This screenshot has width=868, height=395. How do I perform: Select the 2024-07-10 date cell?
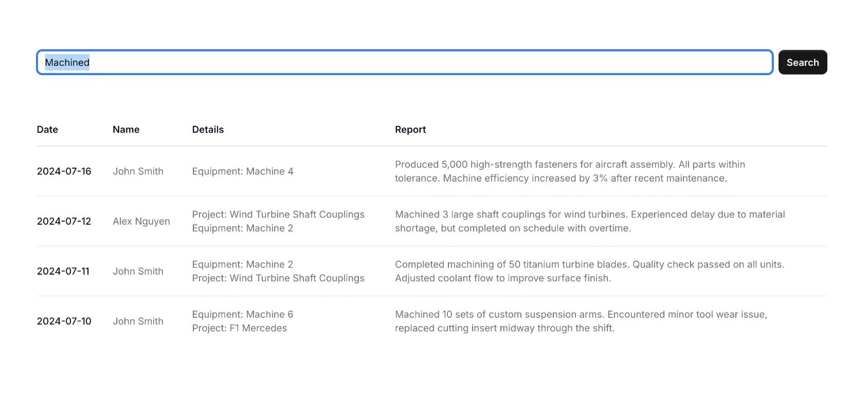pyautogui.click(x=64, y=321)
